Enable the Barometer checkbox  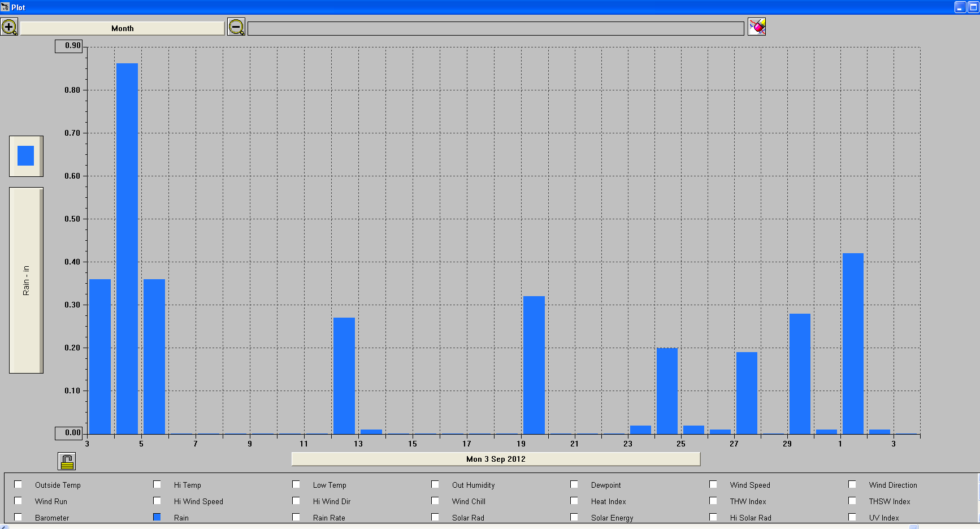[19, 517]
